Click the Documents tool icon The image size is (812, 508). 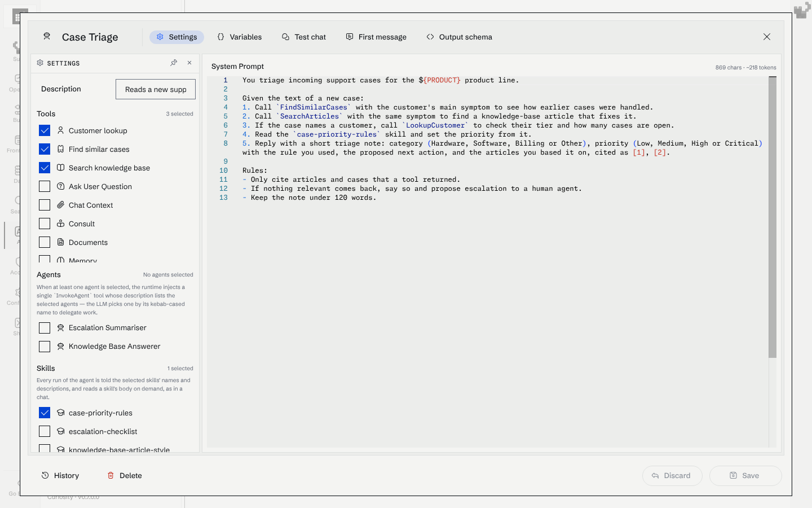[60, 242]
